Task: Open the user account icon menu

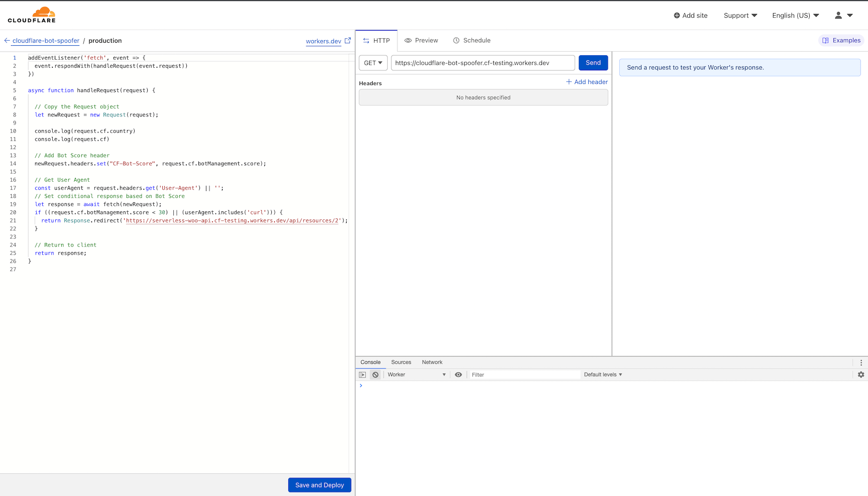Action: [x=838, y=16]
